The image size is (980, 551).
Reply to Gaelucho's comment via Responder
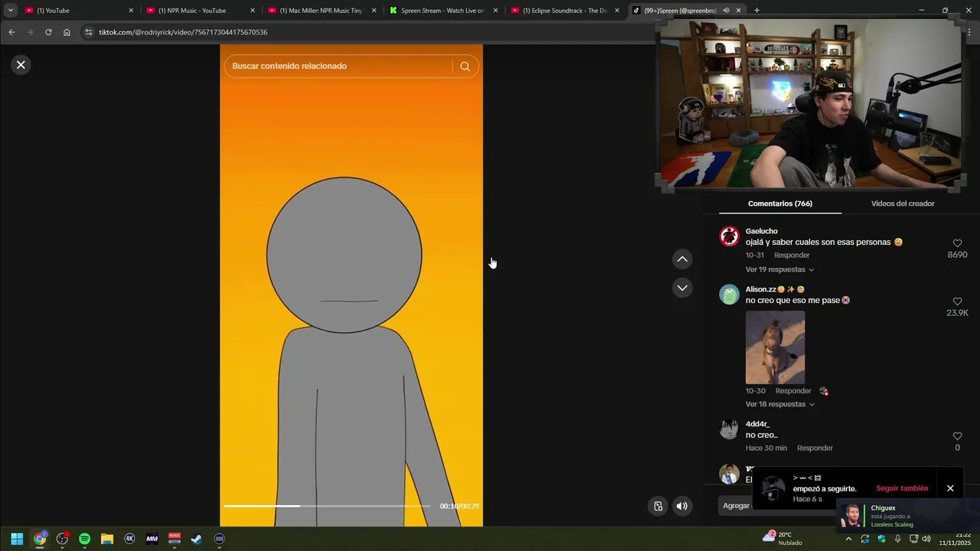[x=792, y=255]
